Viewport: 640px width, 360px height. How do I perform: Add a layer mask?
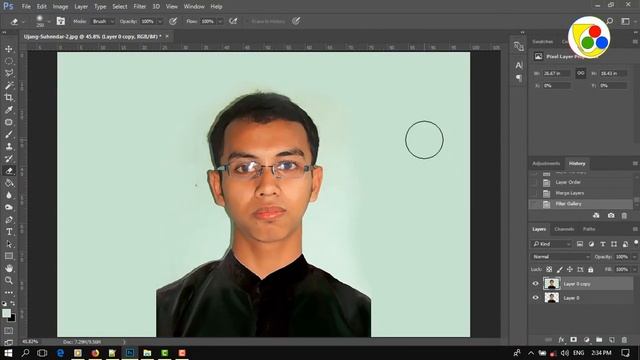573,340
